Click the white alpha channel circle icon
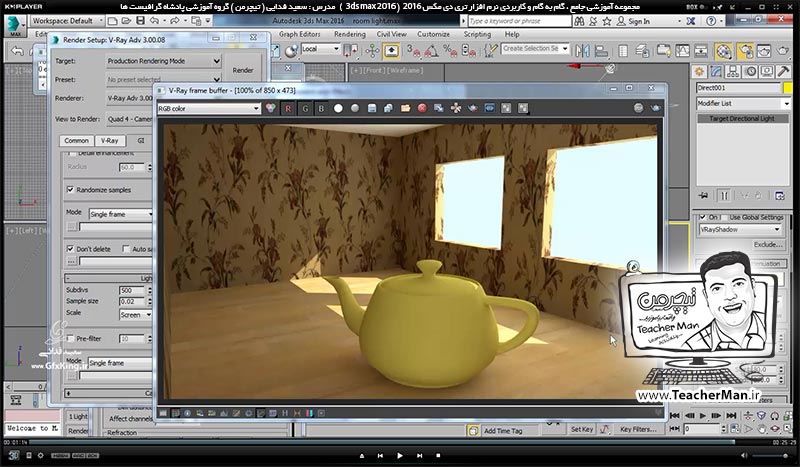The image size is (800, 467). (x=338, y=108)
